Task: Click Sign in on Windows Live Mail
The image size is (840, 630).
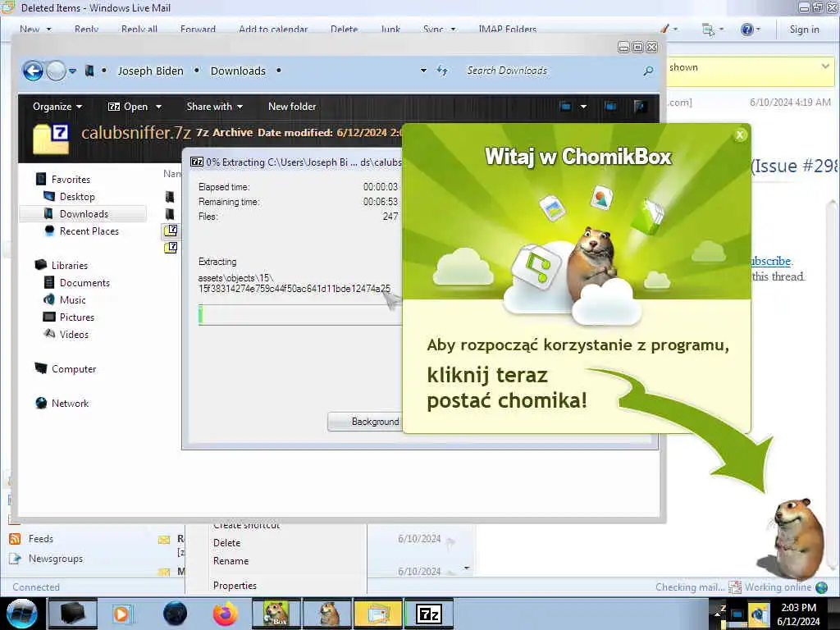Action: 804,30
